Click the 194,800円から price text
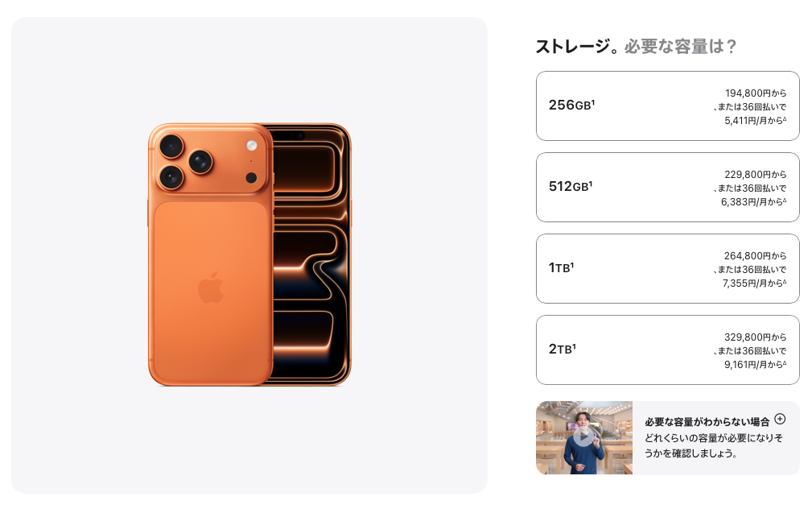Screen dimensions: 812x513 (756, 93)
